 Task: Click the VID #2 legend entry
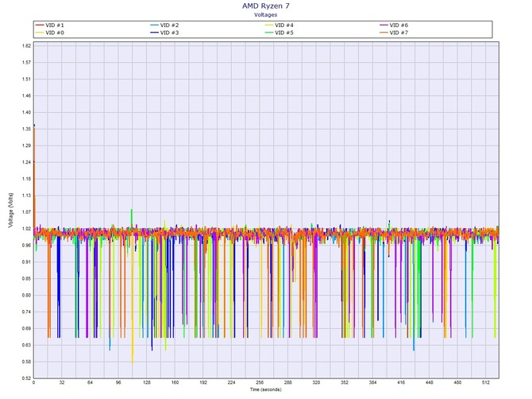pyautogui.click(x=164, y=25)
